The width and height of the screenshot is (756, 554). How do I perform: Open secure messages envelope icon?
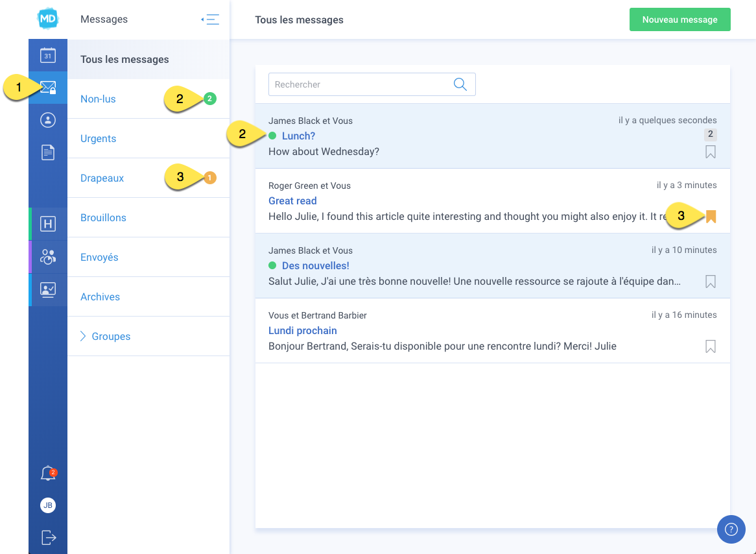(x=48, y=88)
